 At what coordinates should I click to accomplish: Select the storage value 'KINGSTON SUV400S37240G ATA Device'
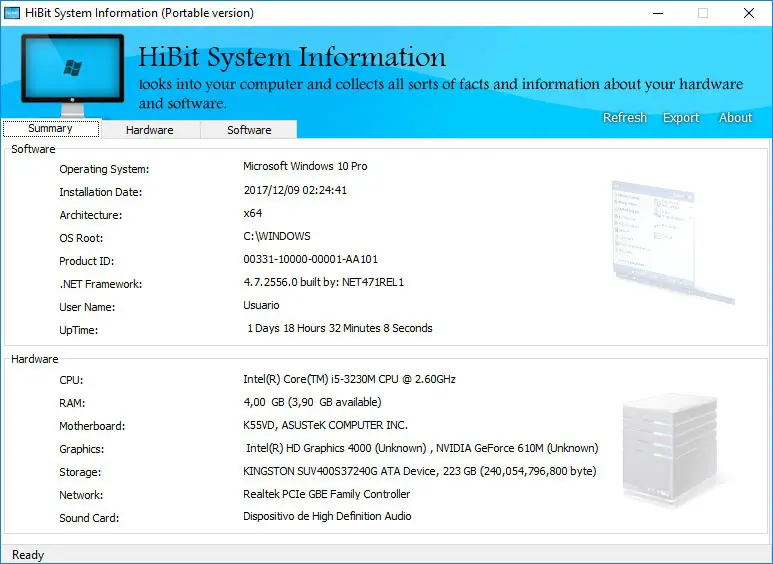(339, 471)
